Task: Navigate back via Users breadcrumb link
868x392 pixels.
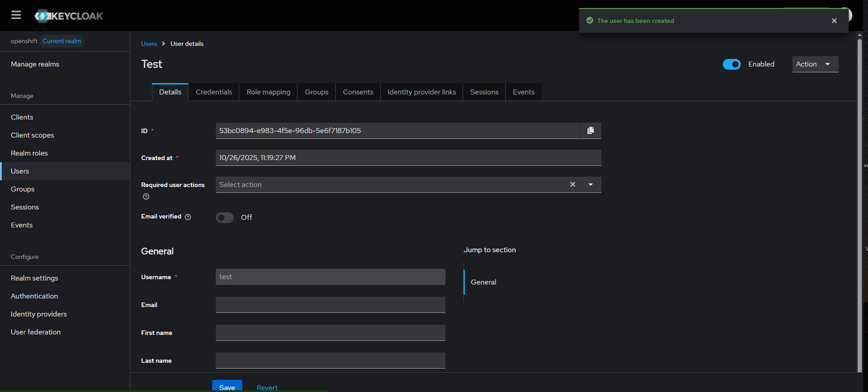Action: (x=149, y=44)
